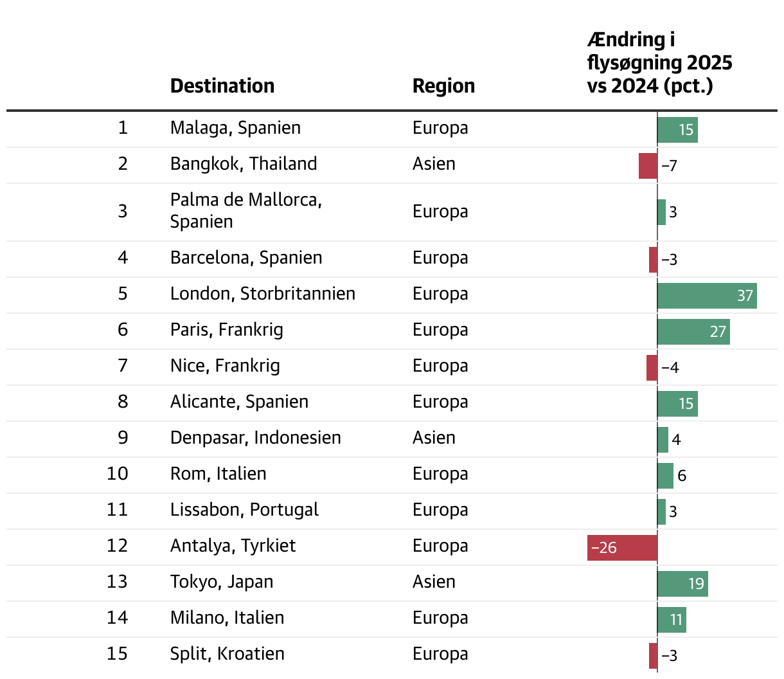Viewport: 784px width, 679px height.
Task: Click the rank number 10 cell
Action: 118,474
